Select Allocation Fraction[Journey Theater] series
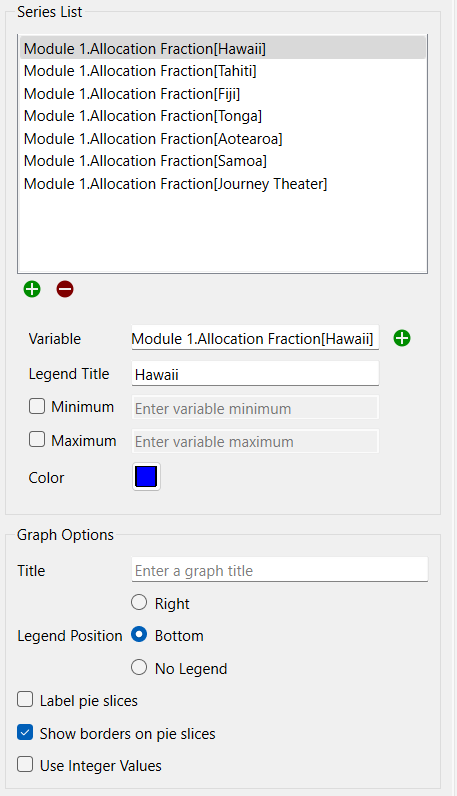 pos(223,184)
